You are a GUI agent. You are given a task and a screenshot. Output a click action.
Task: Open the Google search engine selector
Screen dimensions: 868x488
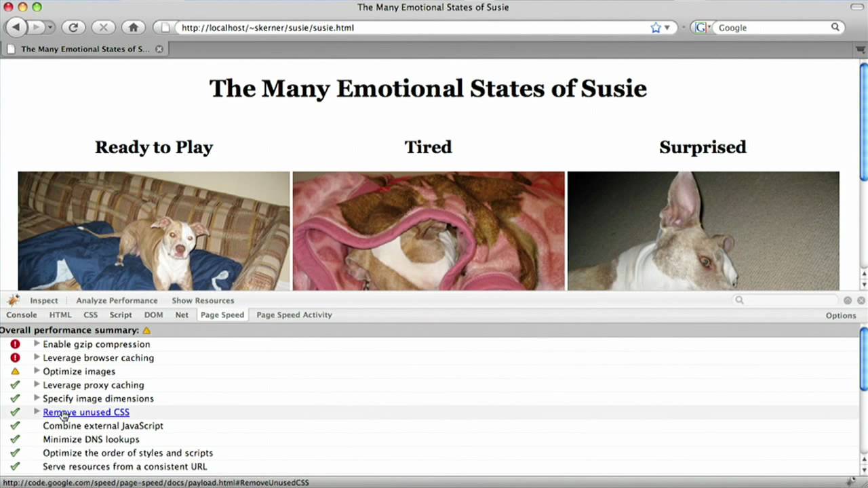[x=702, y=28]
